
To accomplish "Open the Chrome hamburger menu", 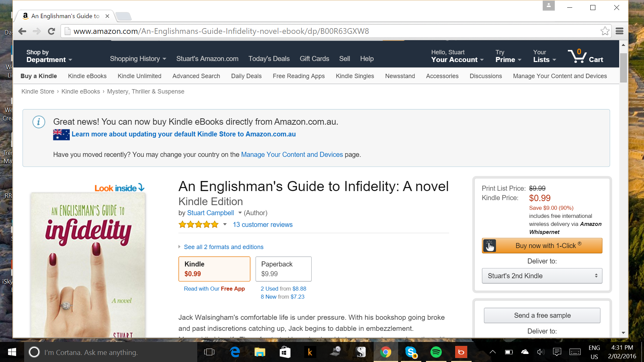I will click(x=620, y=31).
